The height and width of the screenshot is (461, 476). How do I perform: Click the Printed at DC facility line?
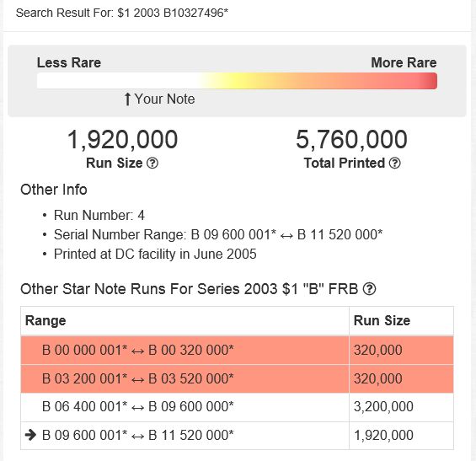[155, 255]
